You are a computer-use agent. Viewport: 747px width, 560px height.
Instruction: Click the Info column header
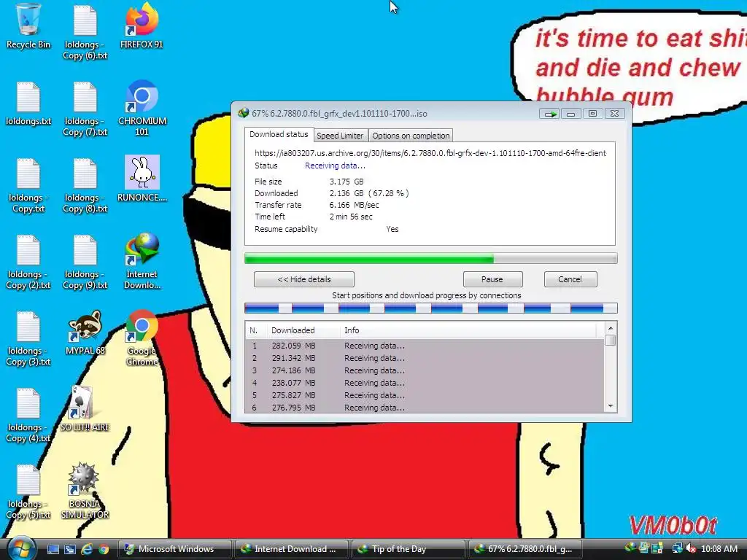[468, 330]
